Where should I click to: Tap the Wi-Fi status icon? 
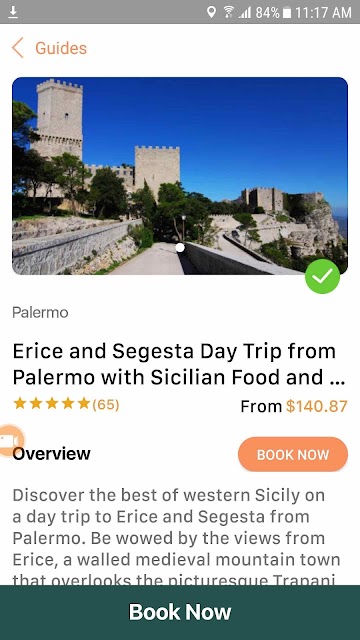click(229, 12)
